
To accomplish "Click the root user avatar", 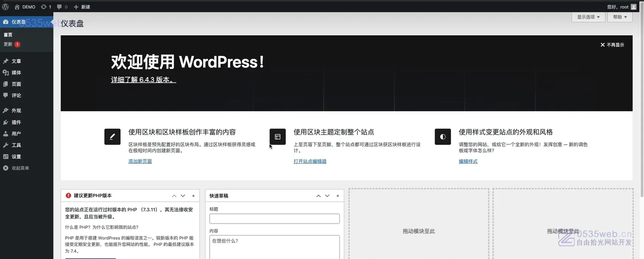I will pyautogui.click(x=634, y=7).
